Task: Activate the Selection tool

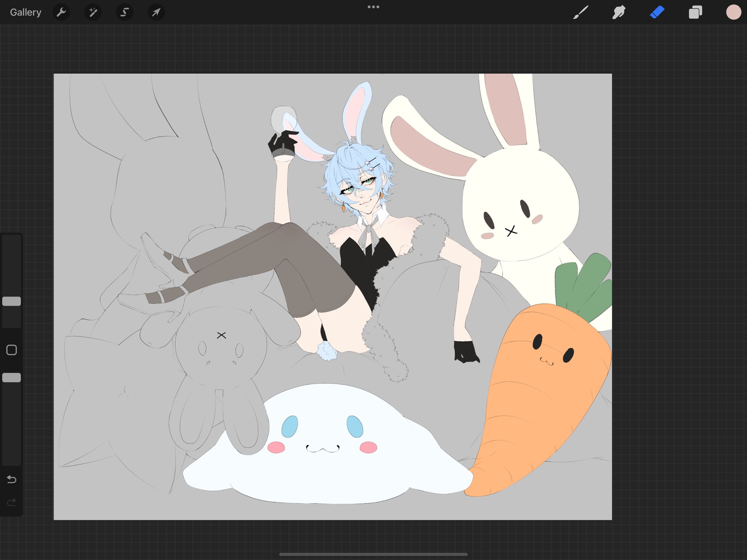Action: click(x=124, y=12)
